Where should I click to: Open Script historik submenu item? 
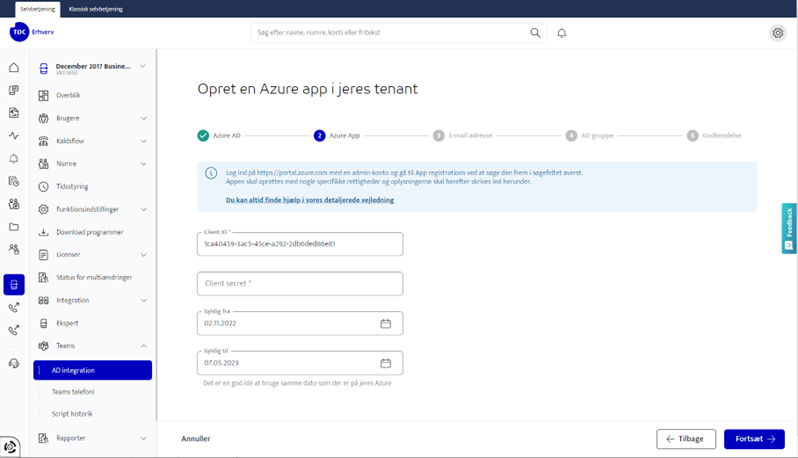72,414
